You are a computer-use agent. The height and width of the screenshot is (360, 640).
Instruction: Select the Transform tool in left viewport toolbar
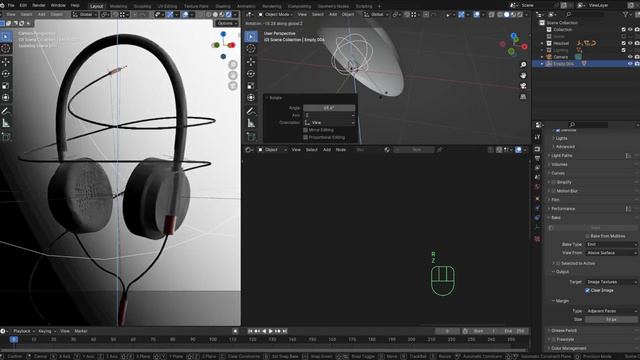click(x=6, y=98)
